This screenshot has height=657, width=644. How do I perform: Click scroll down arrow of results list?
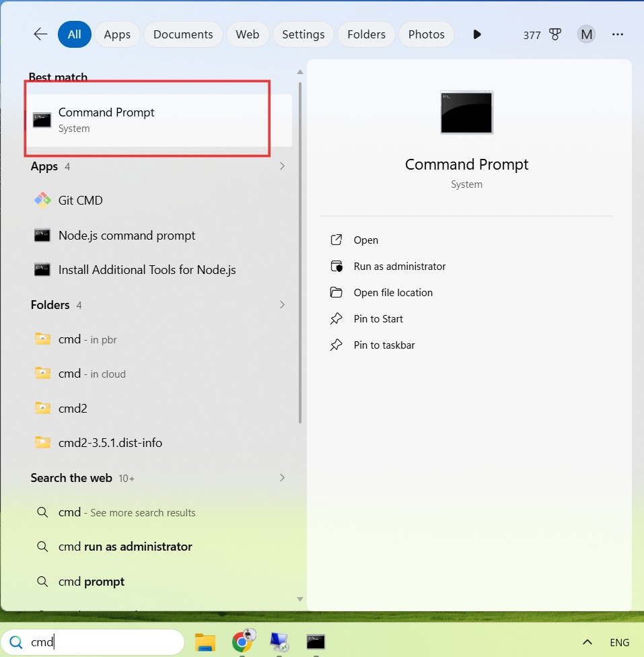[300, 599]
